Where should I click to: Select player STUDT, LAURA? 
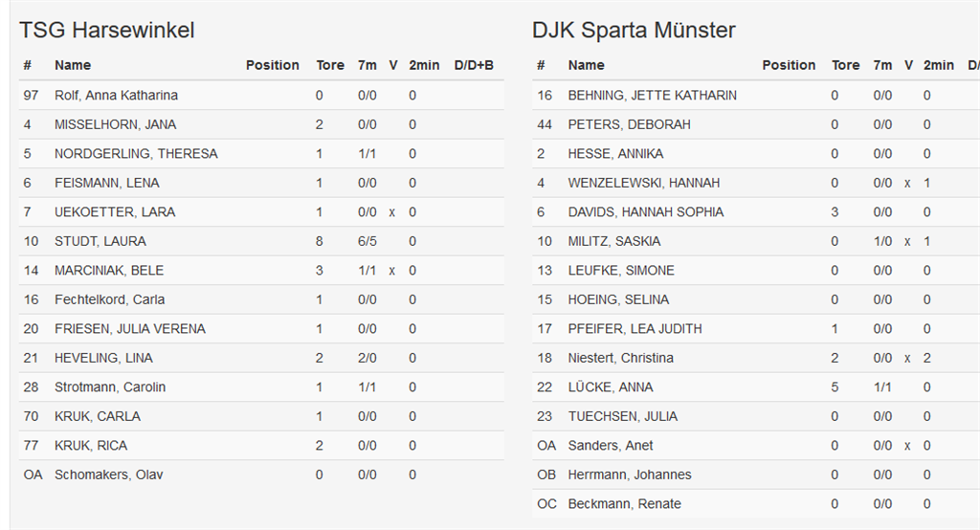(x=100, y=241)
